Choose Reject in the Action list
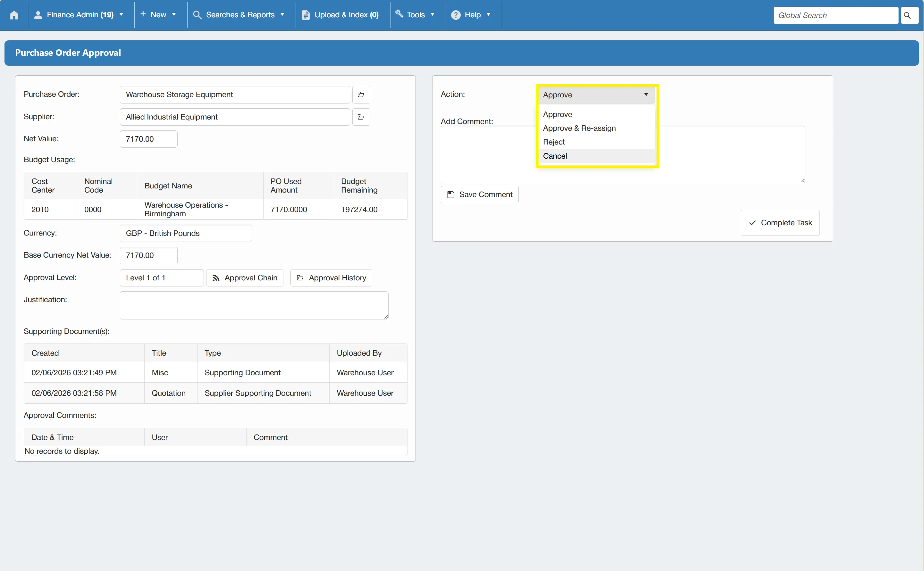The image size is (924, 571). point(596,142)
